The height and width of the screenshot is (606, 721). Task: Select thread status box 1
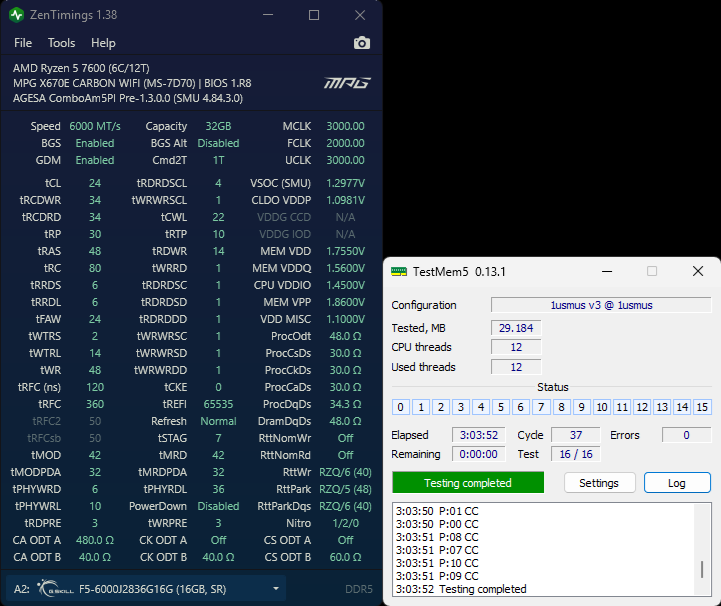pyautogui.click(x=421, y=407)
